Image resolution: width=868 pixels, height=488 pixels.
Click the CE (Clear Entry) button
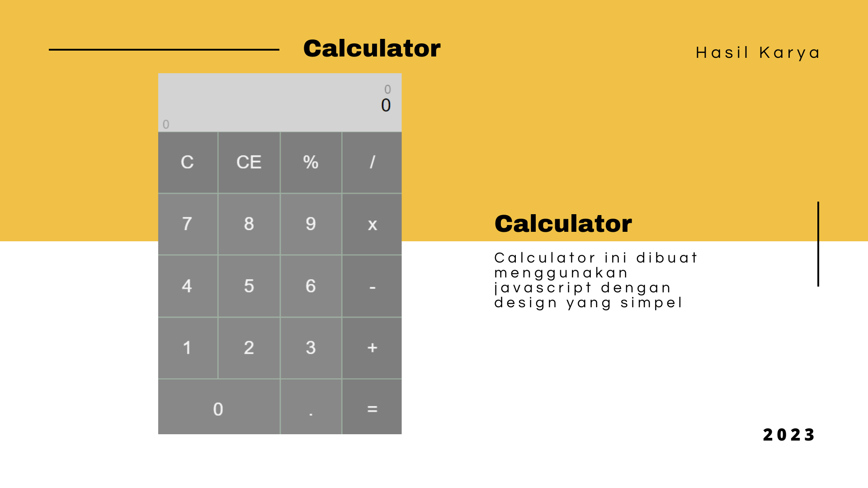click(x=250, y=162)
